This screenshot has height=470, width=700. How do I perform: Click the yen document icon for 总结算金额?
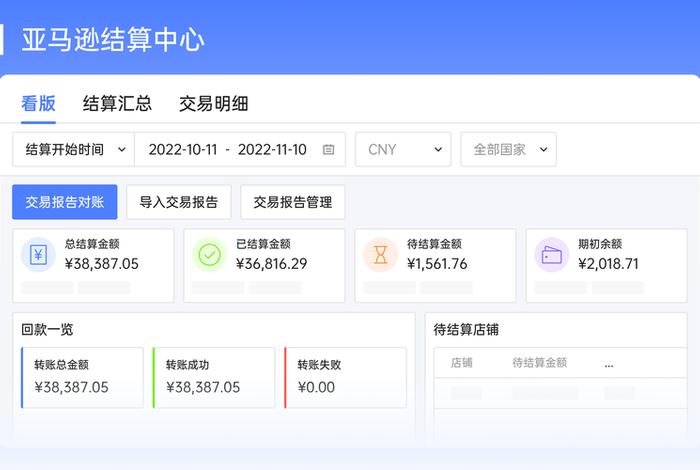(38, 255)
